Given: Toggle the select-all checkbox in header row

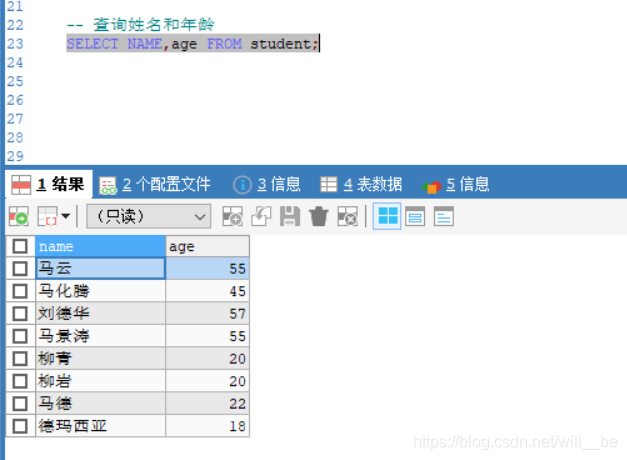Looking at the screenshot, I should click(20, 246).
